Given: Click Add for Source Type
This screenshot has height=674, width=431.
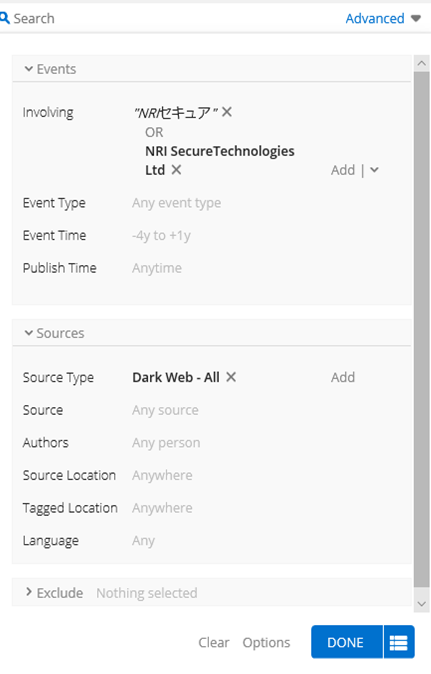Looking at the screenshot, I should tap(342, 377).
